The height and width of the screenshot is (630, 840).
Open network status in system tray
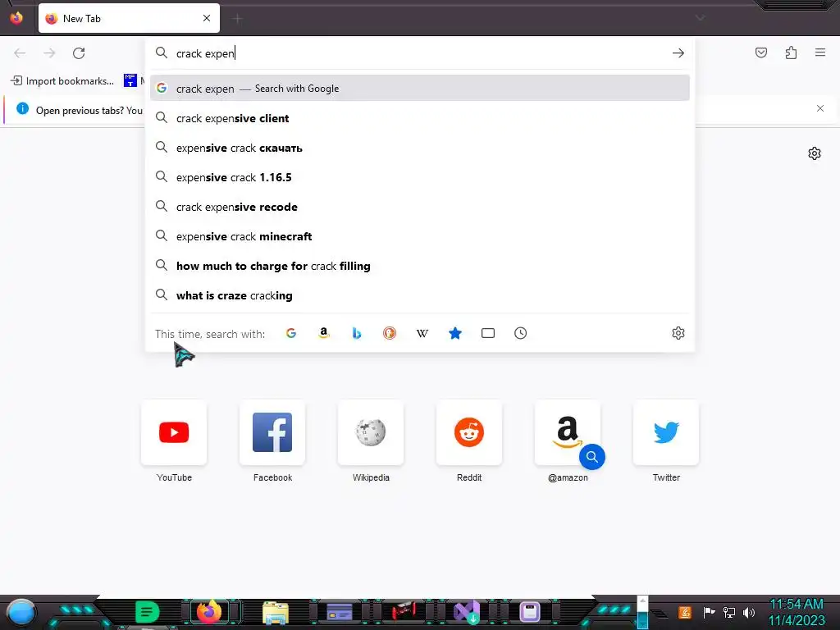pyautogui.click(x=728, y=612)
